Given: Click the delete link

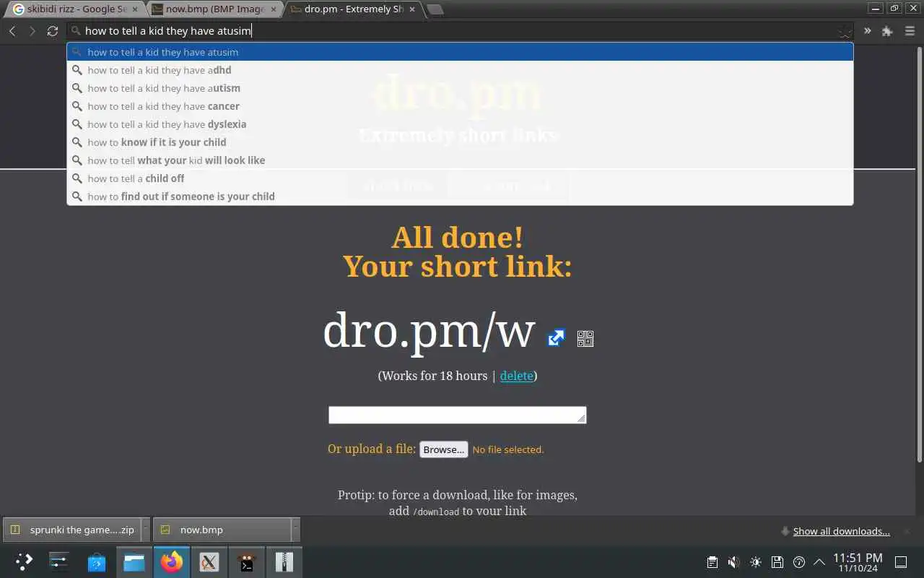Looking at the screenshot, I should click(517, 376).
